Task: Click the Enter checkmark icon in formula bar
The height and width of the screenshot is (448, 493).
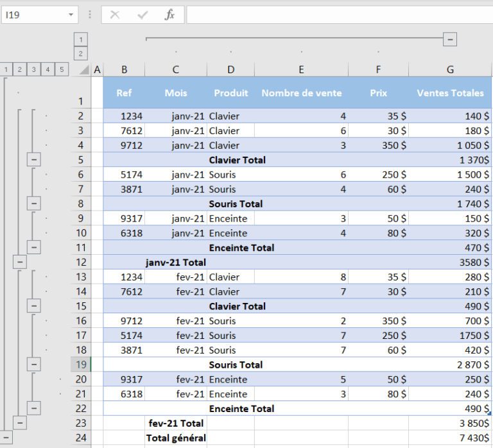Action: [x=142, y=15]
